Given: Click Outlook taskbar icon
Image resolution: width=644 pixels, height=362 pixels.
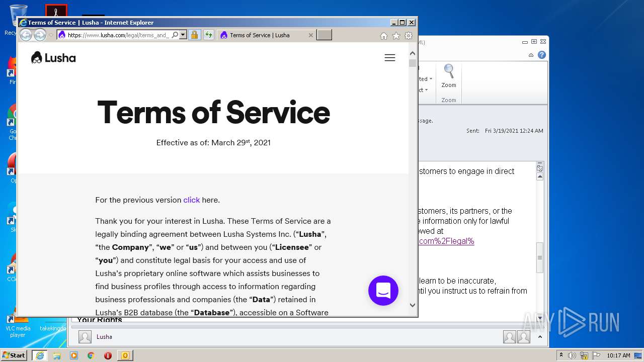Looking at the screenshot, I should pos(125,355).
